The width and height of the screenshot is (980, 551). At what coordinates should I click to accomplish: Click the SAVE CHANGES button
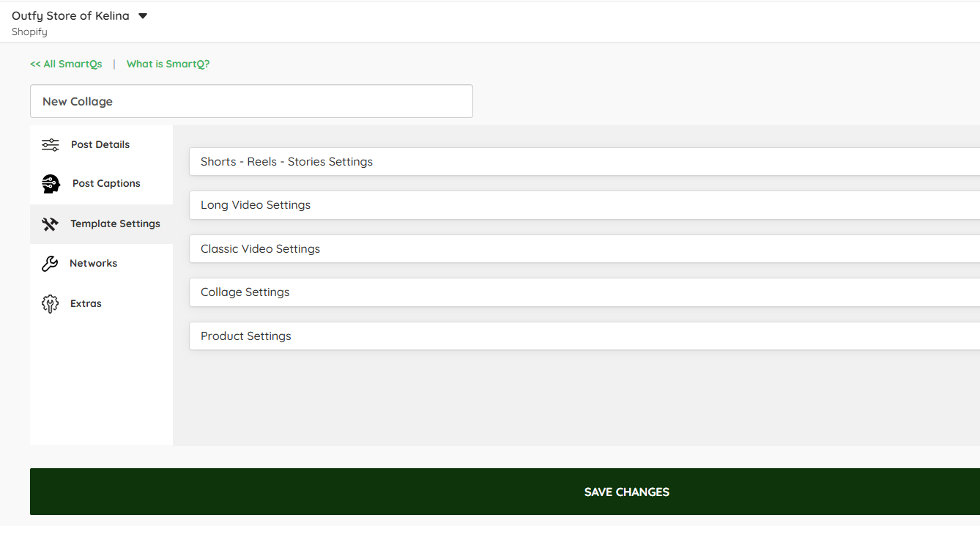tap(505, 492)
